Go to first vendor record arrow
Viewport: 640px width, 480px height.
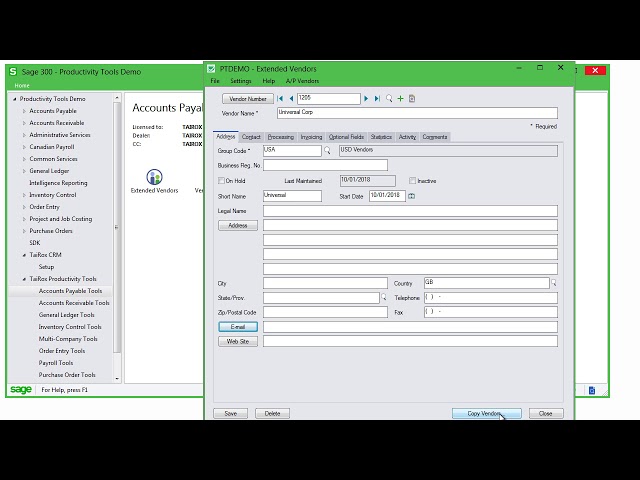click(280, 98)
